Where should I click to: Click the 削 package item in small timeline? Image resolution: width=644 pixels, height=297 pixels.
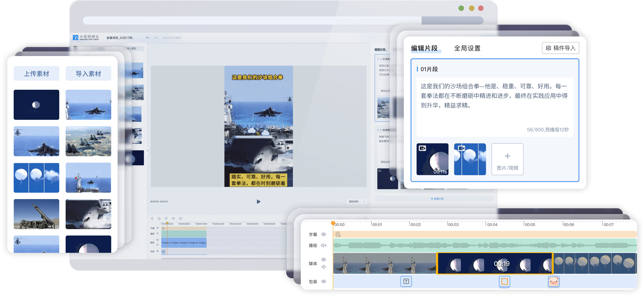[163, 251]
